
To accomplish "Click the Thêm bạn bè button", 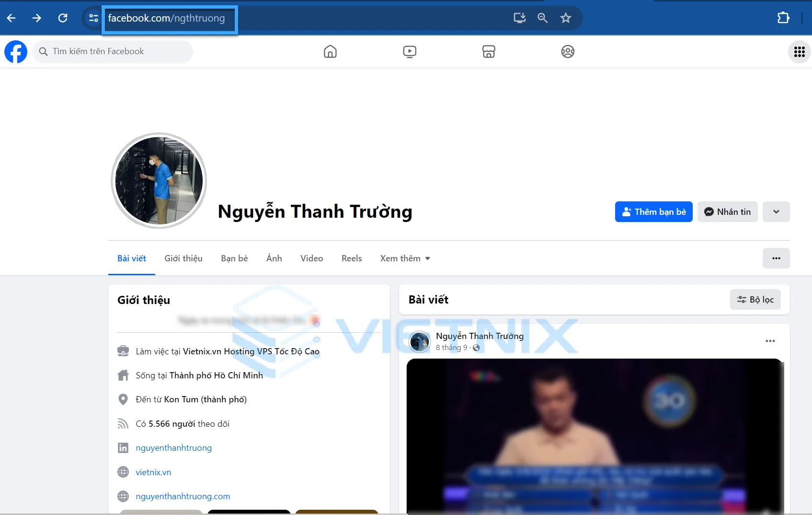I will [653, 211].
